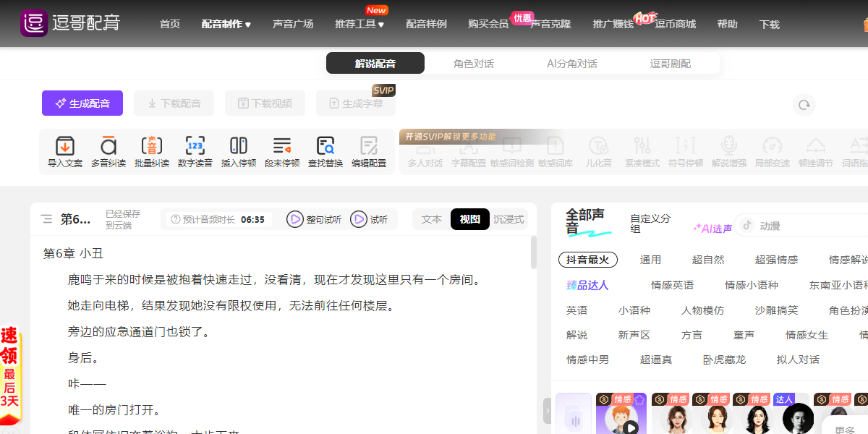The image size is (868, 434).
Task: Select the 批量纠读 tool icon
Action: point(152,145)
